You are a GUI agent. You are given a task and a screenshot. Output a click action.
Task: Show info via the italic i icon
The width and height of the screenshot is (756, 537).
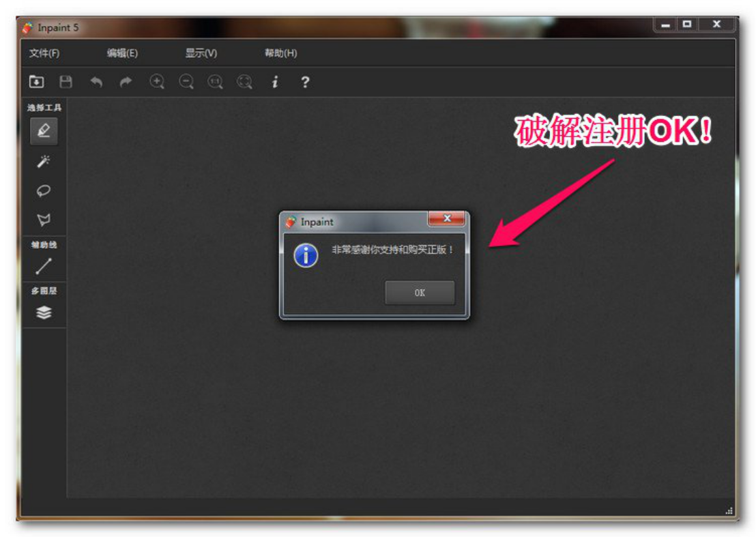(x=275, y=82)
